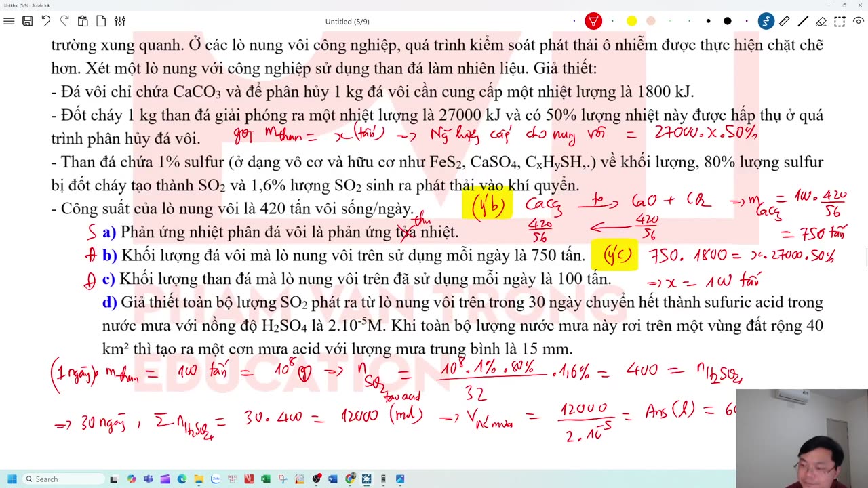
Task: Select the ruler tool
Action: [x=784, y=21]
